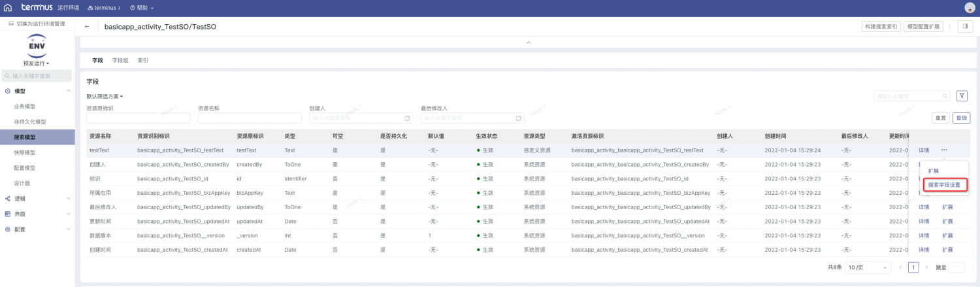Go to the next page arrow
The height and width of the screenshot is (287, 980).
point(926,267)
